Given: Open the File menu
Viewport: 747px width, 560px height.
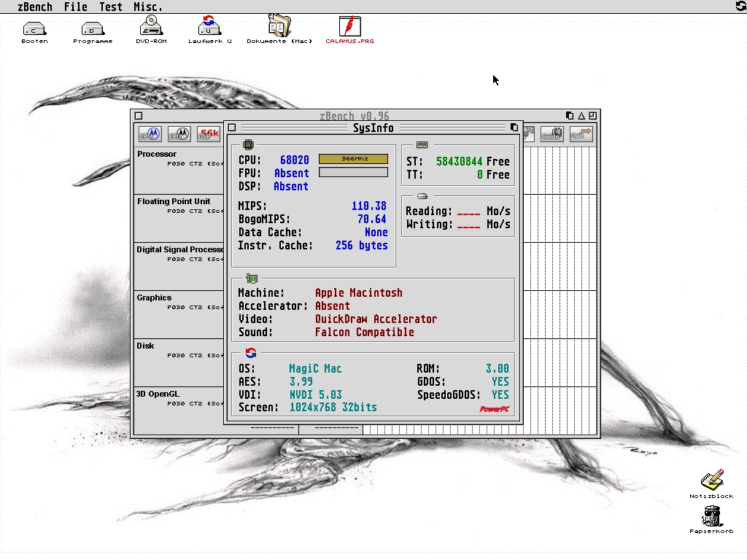Looking at the screenshot, I should (x=75, y=7).
